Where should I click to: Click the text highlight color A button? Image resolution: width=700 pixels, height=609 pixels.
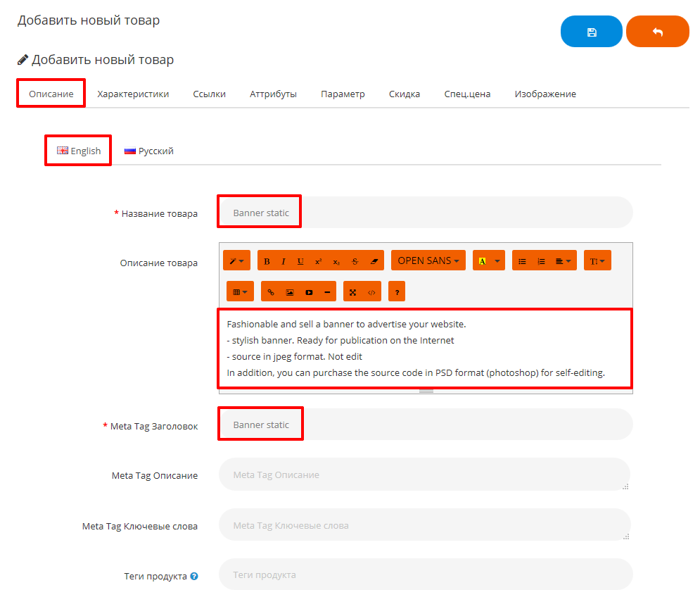click(482, 261)
